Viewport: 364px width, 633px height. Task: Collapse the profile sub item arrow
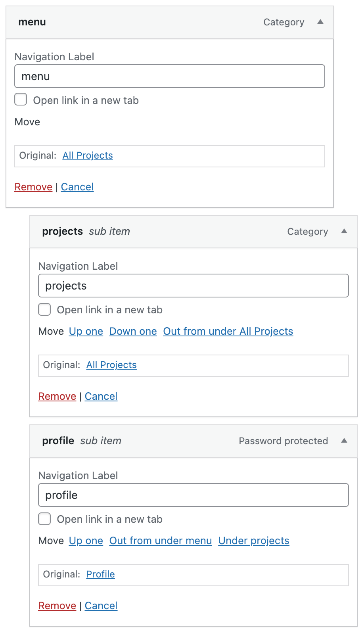click(x=344, y=441)
